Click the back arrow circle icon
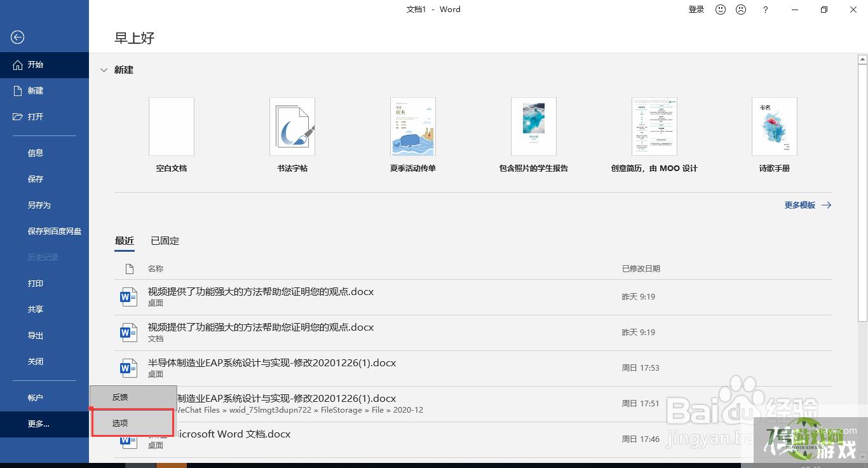This screenshot has height=468, width=868. (x=18, y=38)
